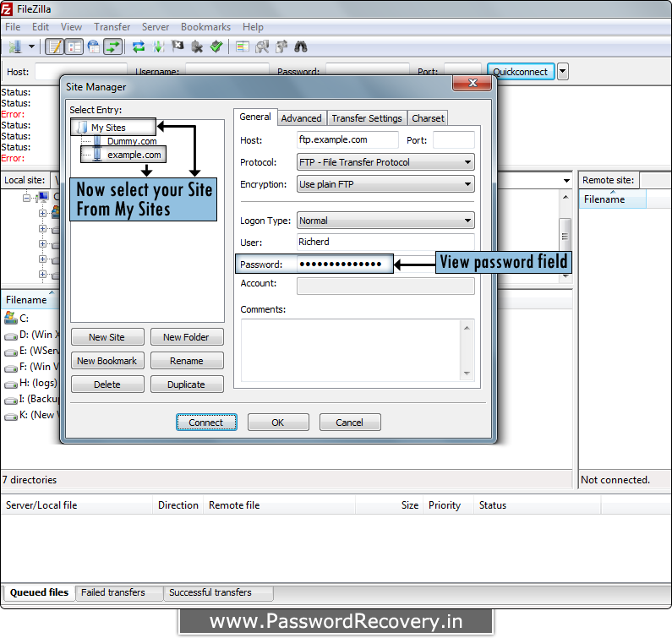This screenshot has height=638, width=672.
Task: Click the New Folder button
Action: (x=187, y=337)
